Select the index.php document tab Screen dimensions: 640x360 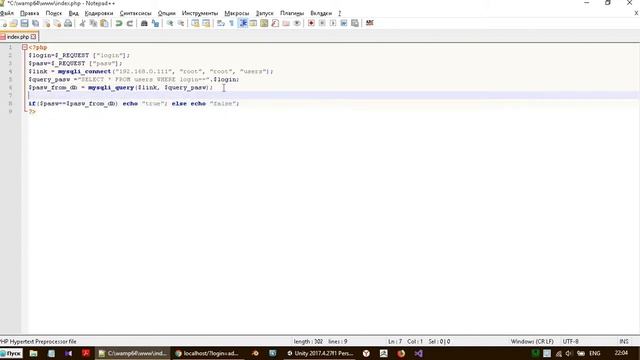tap(18, 37)
